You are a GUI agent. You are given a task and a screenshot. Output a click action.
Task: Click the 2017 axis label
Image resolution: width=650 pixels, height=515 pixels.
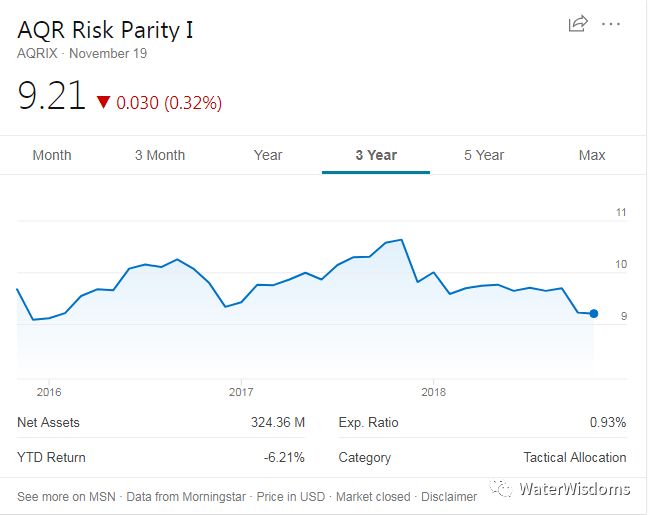(241, 392)
